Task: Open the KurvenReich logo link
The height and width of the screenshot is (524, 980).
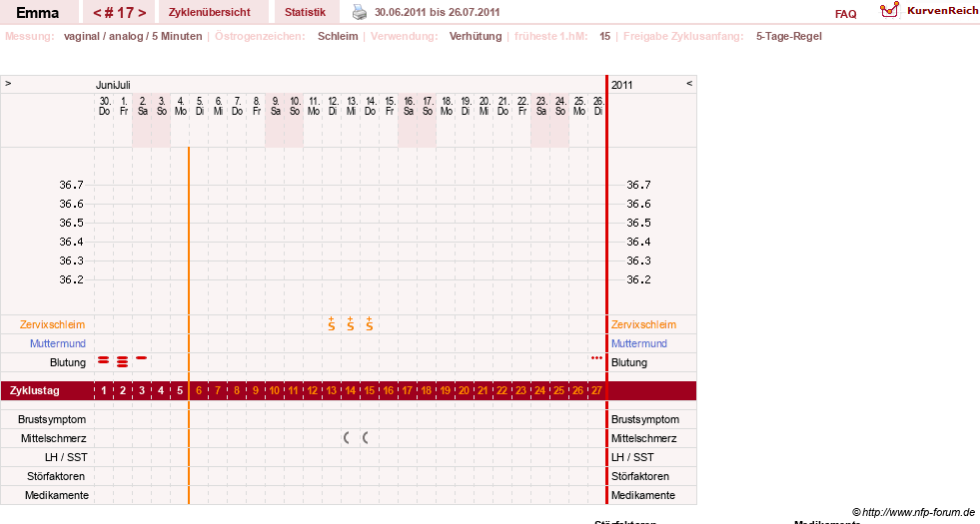Action: point(929,11)
